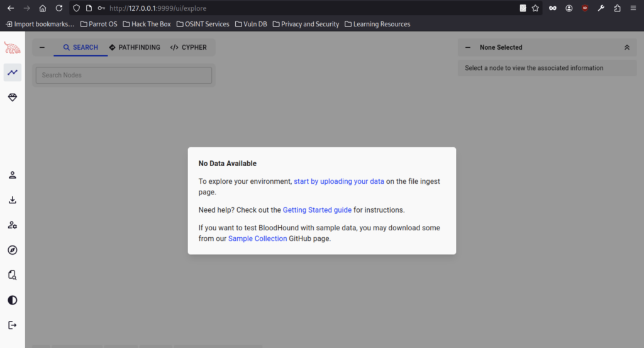Image resolution: width=644 pixels, height=348 pixels.
Task: Switch to the Pathfinding tab
Action: click(135, 47)
